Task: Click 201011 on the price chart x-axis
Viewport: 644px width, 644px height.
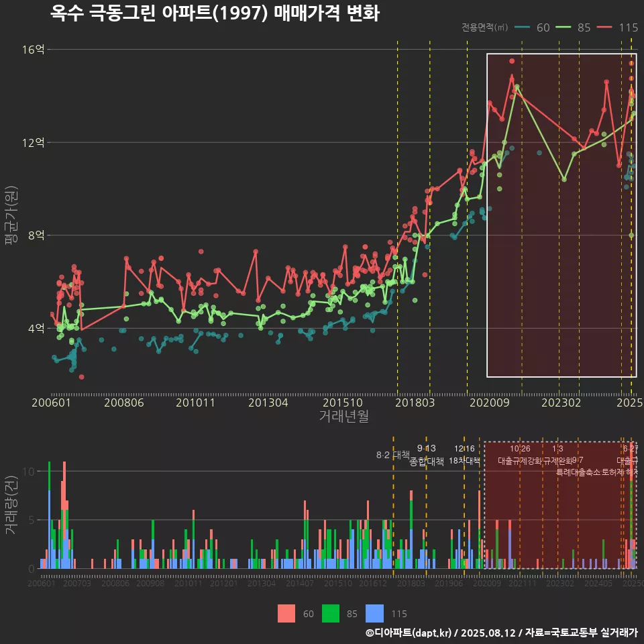Action: pyautogui.click(x=195, y=402)
